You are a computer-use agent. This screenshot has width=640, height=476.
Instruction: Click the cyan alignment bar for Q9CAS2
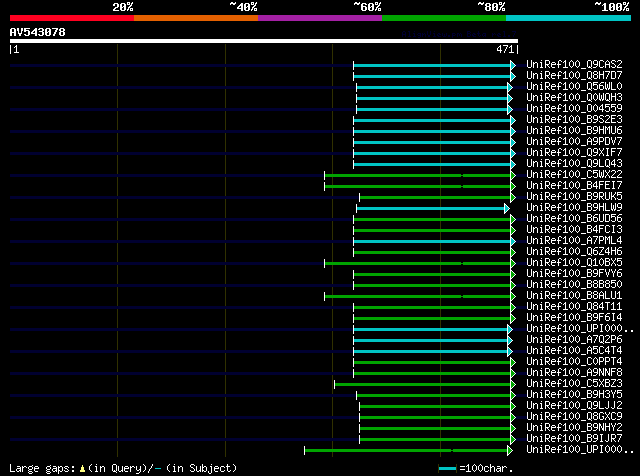432,65
